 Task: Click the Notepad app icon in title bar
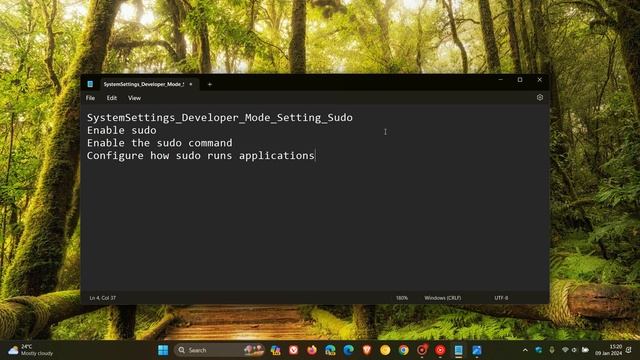90,84
